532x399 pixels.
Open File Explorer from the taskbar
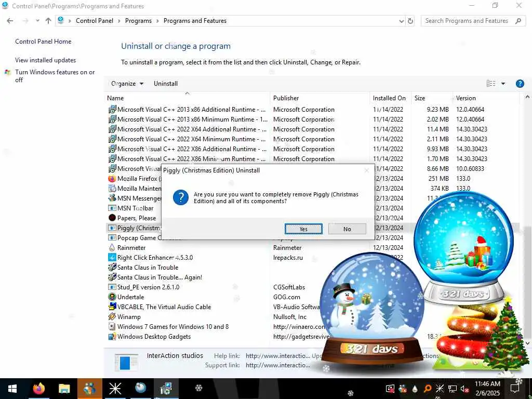point(64,389)
